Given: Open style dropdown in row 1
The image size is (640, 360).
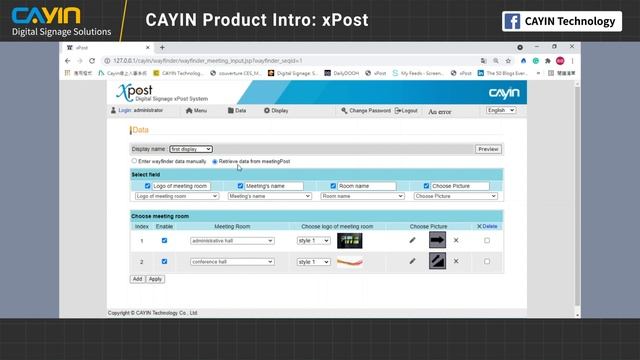Looking at the screenshot, I should coord(313,241).
